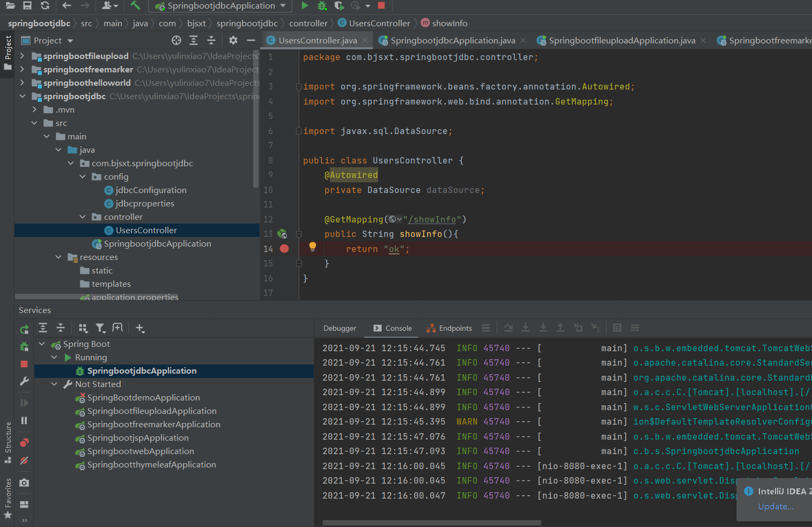Hide the Project panel with minus icon
The height and width of the screenshot is (527, 812).
250,40
